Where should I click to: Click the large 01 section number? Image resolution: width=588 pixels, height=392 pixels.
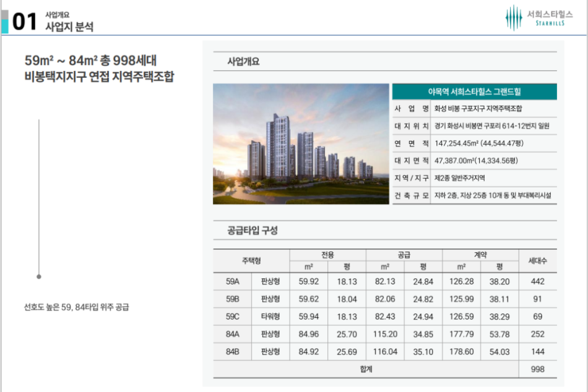tap(25, 22)
